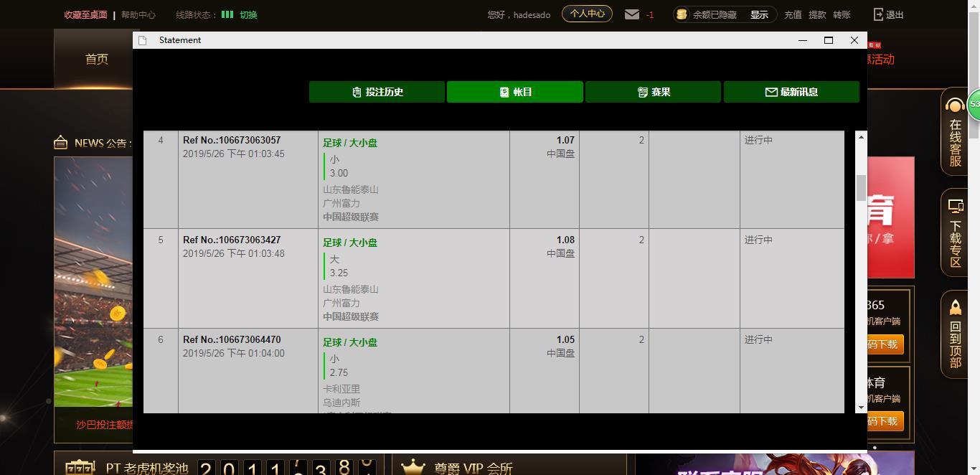This screenshot has height=475, width=980.
Task: Click 回到顶部 back to top rocket
Action: (x=955, y=334)
